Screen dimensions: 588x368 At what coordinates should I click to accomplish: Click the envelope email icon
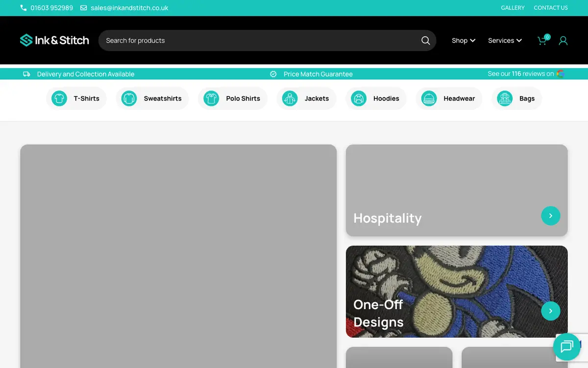click(x=84, y=8)
